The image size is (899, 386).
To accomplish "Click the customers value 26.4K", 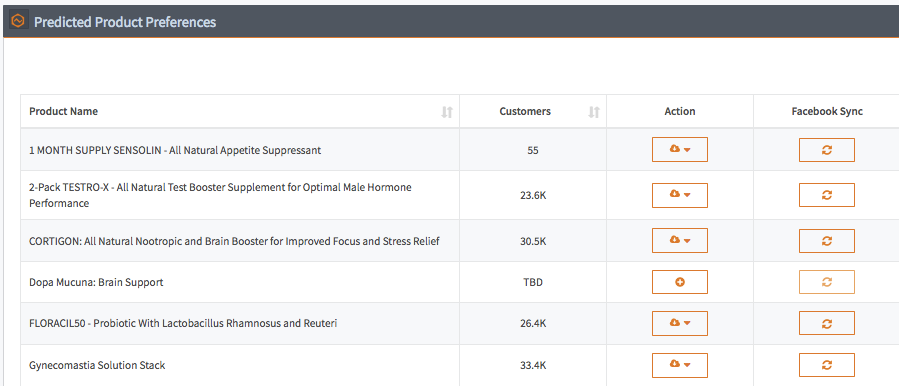I will [533, 323].
